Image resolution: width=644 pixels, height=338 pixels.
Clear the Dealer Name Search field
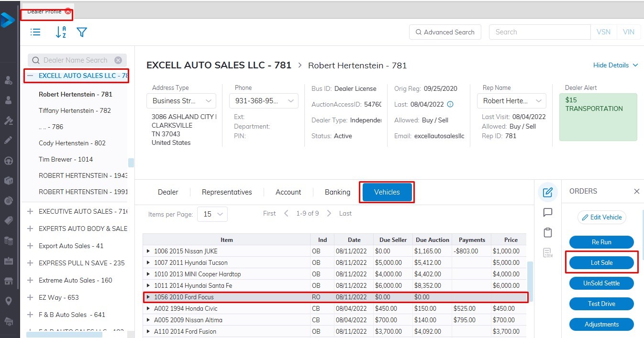[x=118, y=60]
